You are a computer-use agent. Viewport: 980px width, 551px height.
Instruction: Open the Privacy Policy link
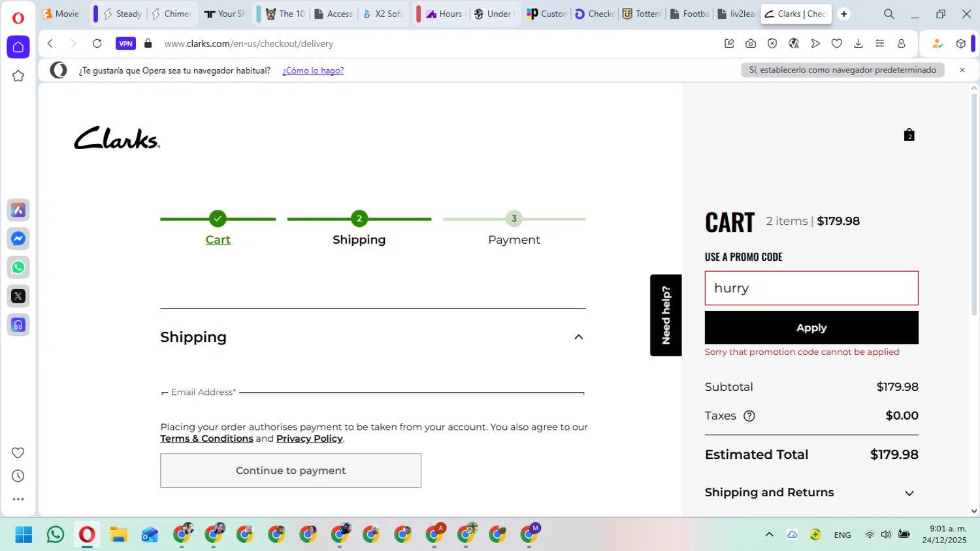coord(309,439)
